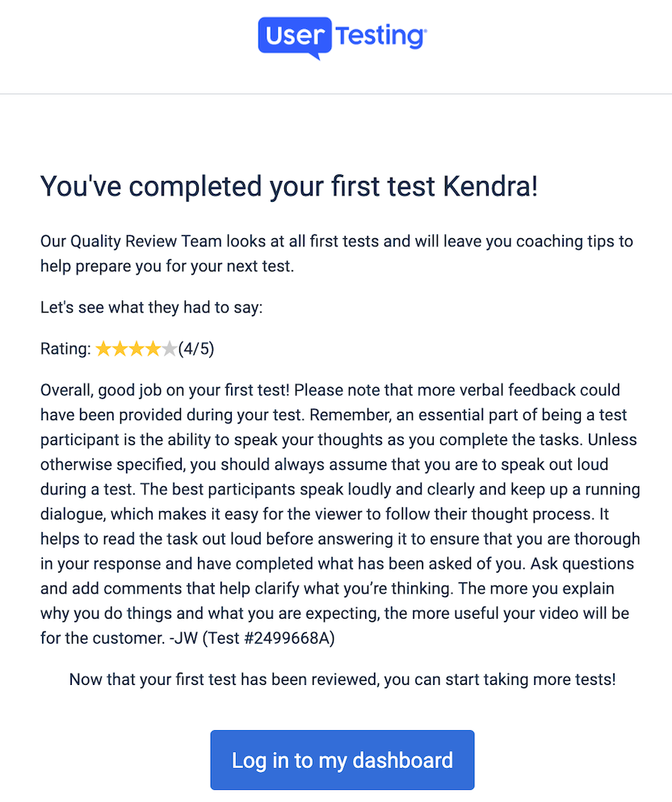Click the Now that your first test has been reviewed line
672x802 pixels.
[342, 679]
